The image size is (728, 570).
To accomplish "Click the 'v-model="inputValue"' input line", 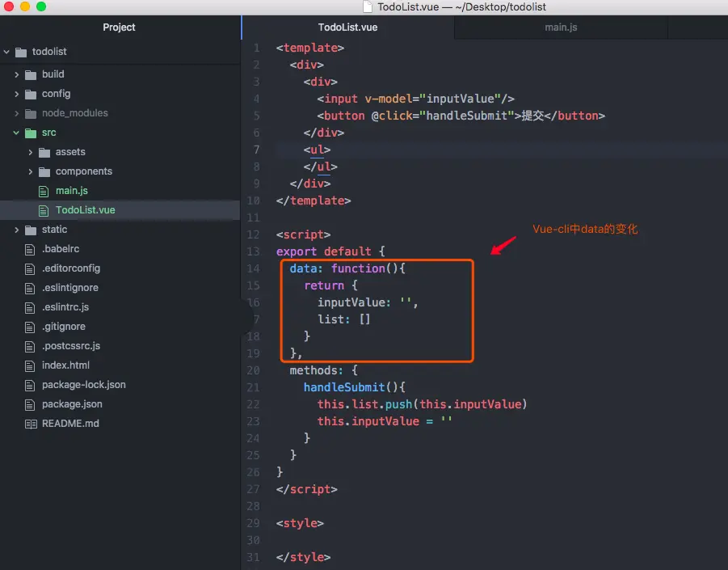I will (x=415, y=99).
